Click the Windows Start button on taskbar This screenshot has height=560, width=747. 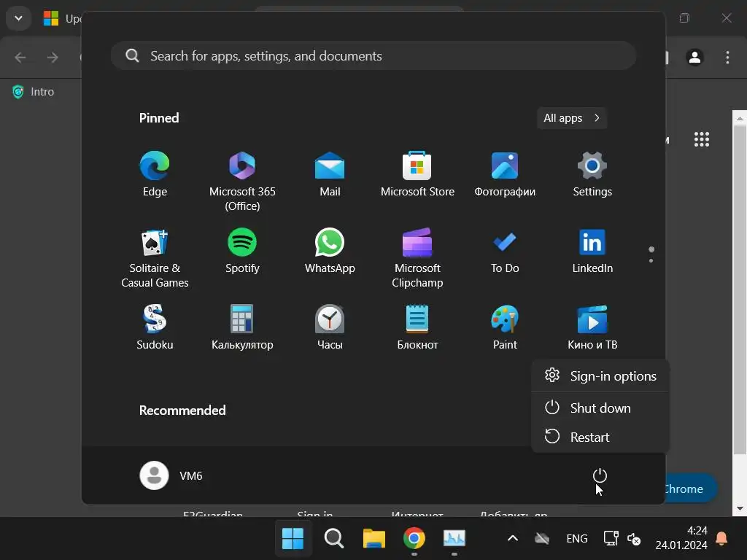click(293, 538)
